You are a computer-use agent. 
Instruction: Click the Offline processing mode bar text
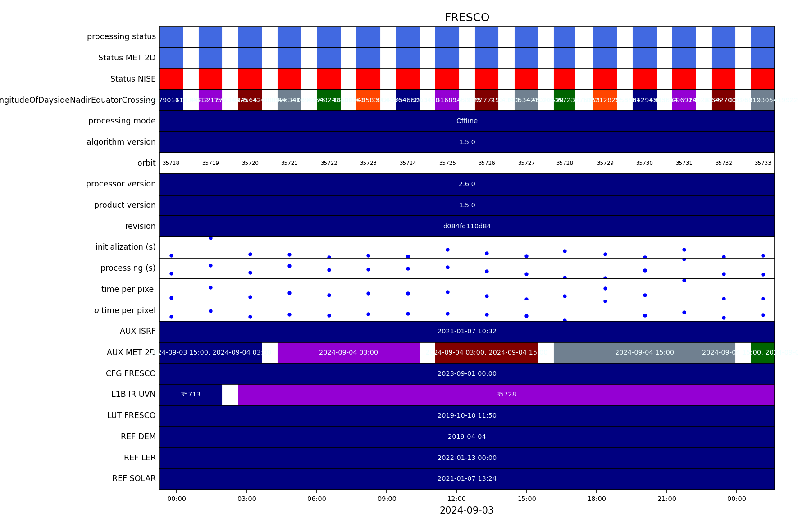point(467,121)
